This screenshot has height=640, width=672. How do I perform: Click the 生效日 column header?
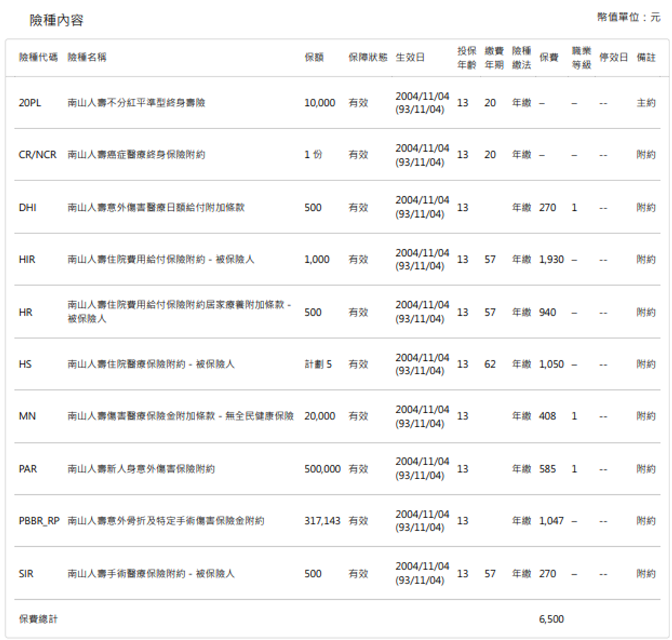410,57
